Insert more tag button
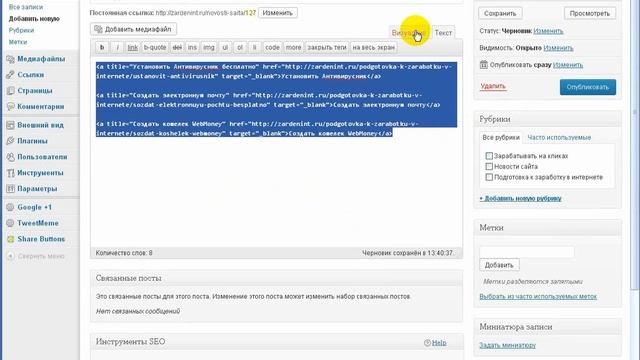The height and width of the screenshot is (360, 640). 293,47
